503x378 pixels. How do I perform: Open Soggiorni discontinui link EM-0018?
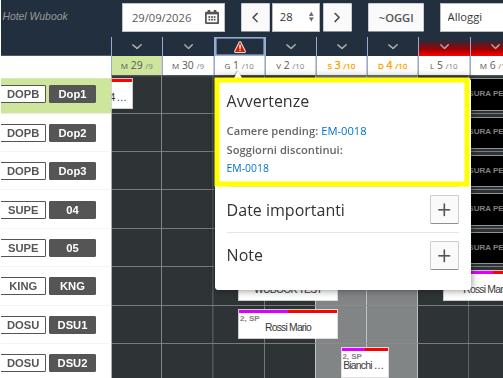point(247,168)
